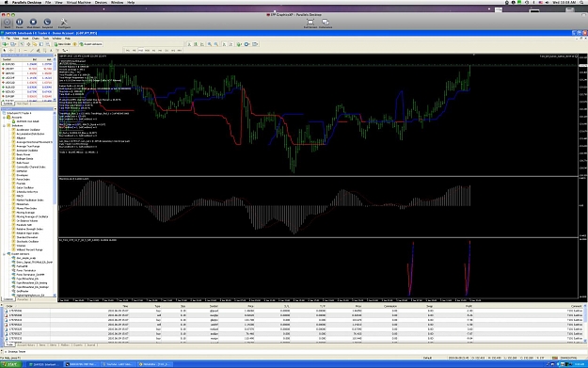
Task: Switch to Tick Chart tab
Action: [24, 104]
